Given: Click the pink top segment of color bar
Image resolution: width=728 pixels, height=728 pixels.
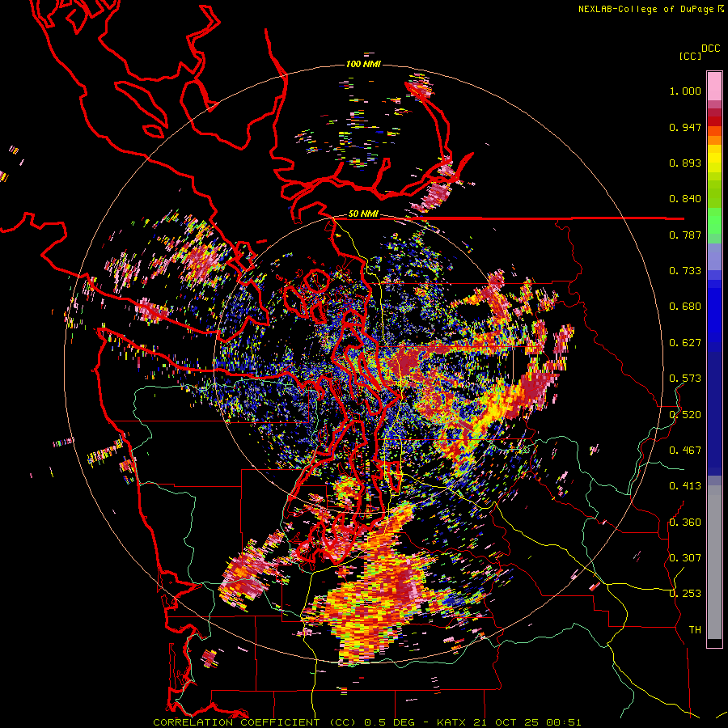Looking at the screenshot, I should click(x=714, y=86).
